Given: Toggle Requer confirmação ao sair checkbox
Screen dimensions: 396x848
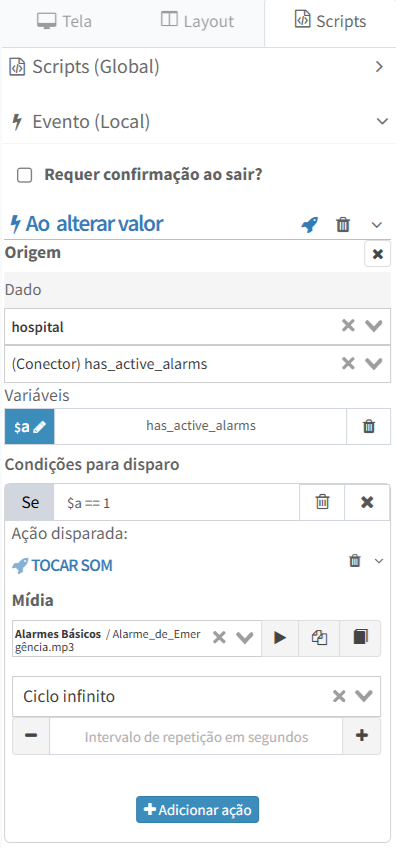Looking at the screenshot, I should point(24,175).
